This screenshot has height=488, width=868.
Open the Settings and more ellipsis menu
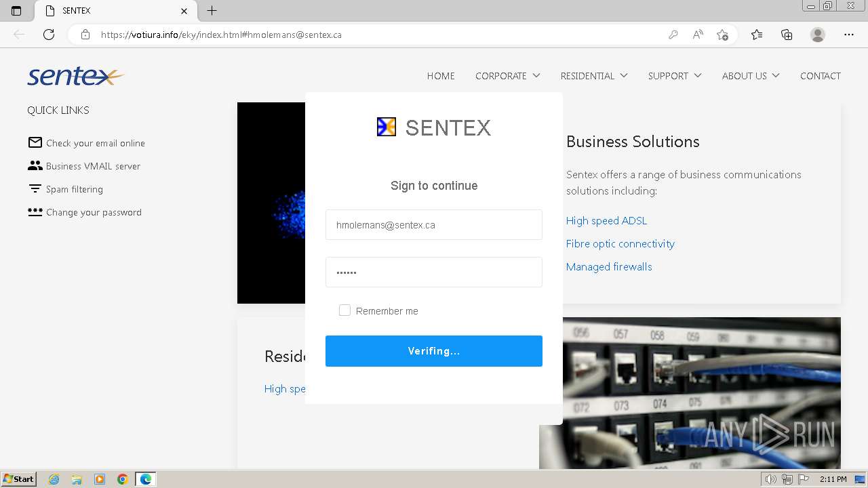tap(849, 35)
